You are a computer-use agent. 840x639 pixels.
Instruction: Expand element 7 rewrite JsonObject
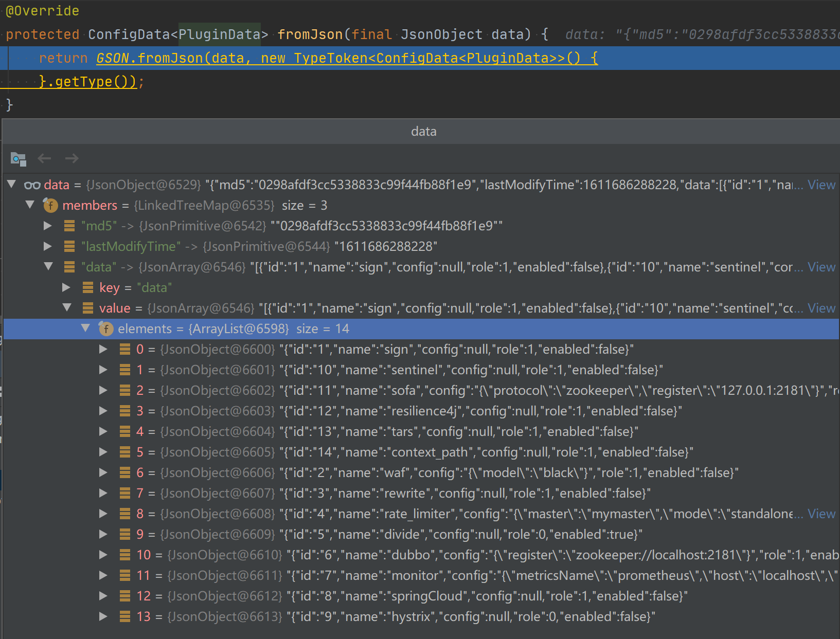point(103,493)
